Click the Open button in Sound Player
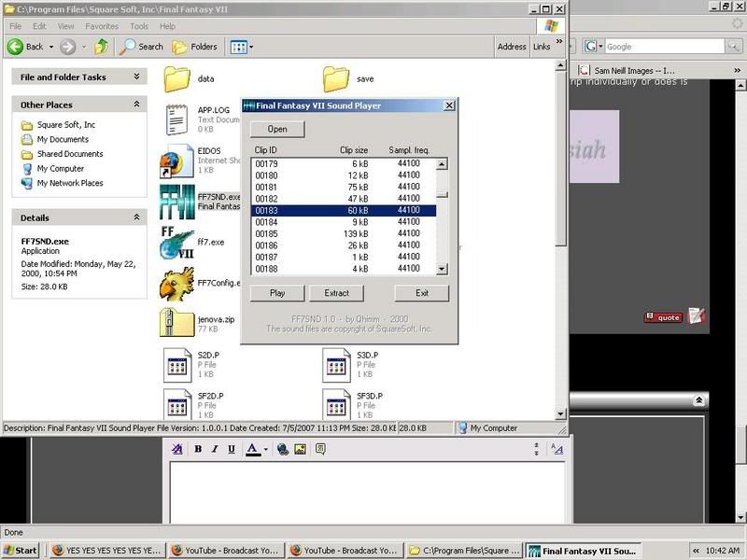The image size is (747, 560). tap(276, 129)
